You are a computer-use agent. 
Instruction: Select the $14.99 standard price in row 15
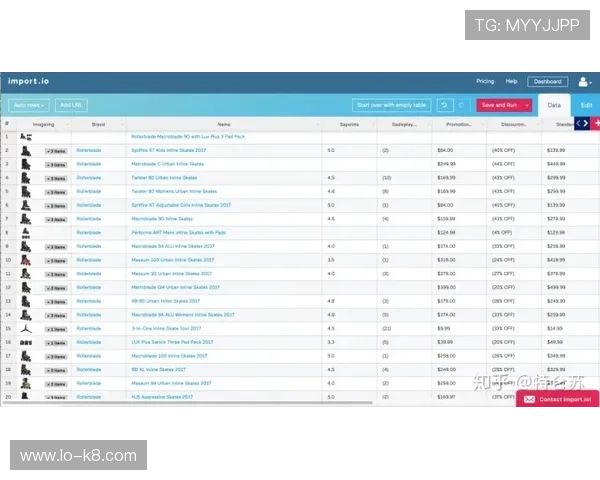(x=554, y=328)
